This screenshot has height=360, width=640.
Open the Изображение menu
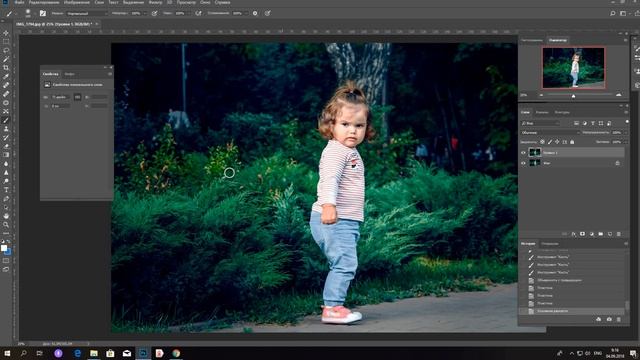click(76, 2)
